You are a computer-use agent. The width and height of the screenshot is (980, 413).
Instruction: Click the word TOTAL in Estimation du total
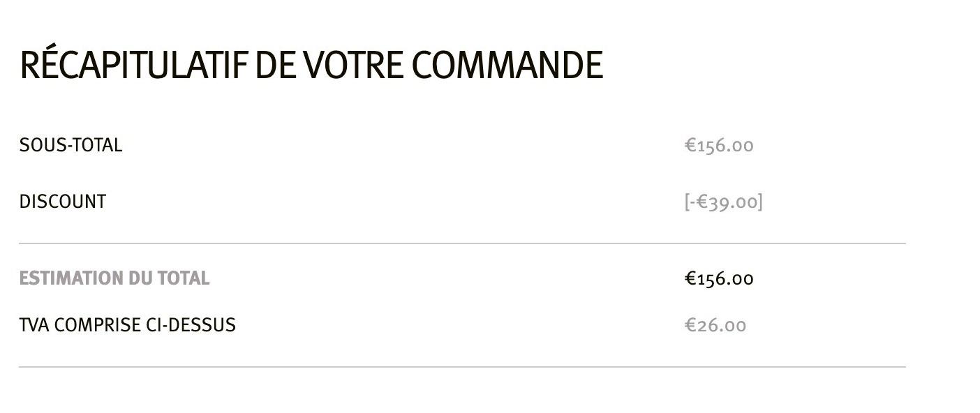coord(183,278)
